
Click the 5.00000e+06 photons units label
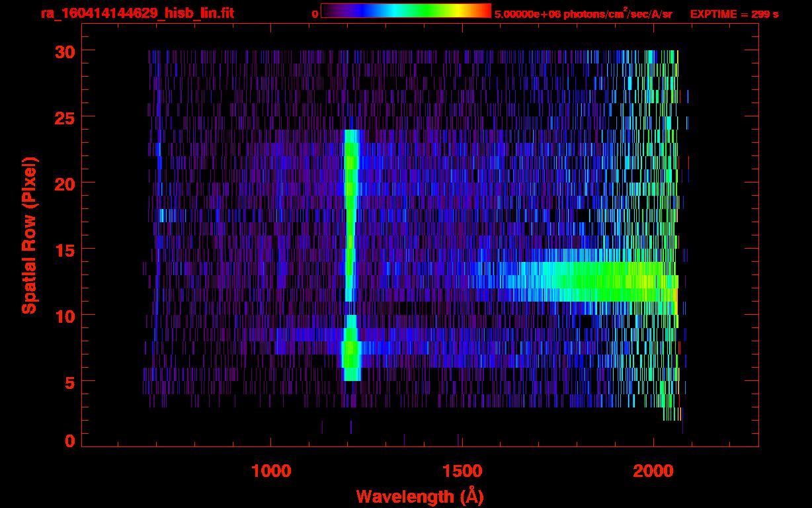click(583, 14)
